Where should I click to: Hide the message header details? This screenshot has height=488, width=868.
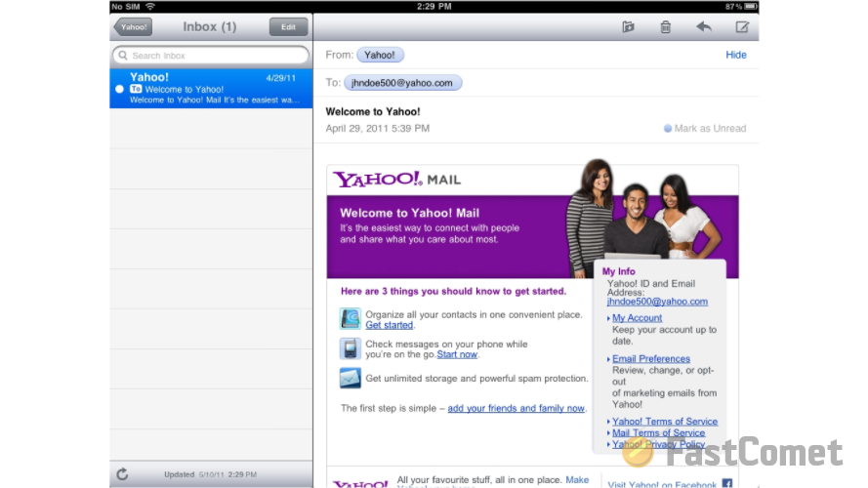pyautogui.click(x=735, y=55)
